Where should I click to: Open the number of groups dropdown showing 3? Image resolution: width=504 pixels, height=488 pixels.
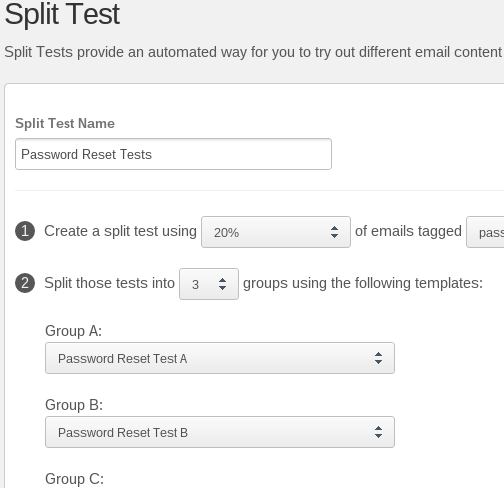click(209, 284)
